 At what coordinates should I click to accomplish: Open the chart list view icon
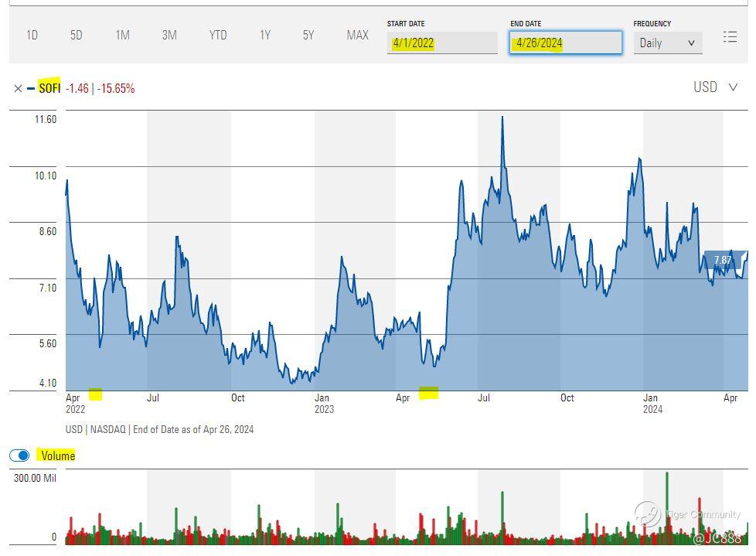[730, 36]
